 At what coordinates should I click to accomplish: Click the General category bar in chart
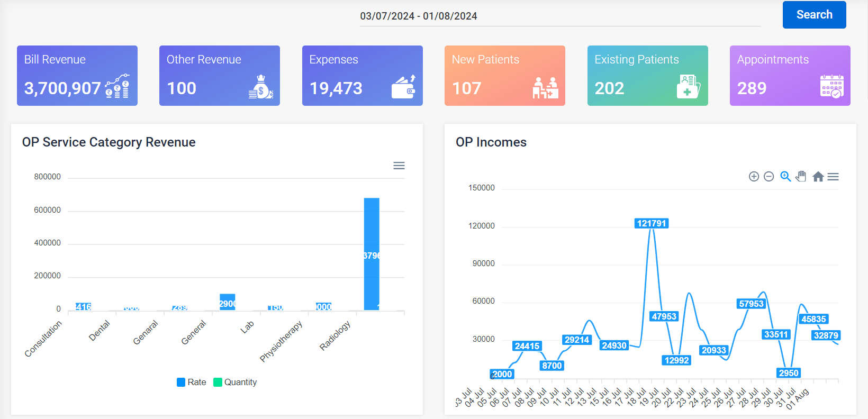pos(228,302)
